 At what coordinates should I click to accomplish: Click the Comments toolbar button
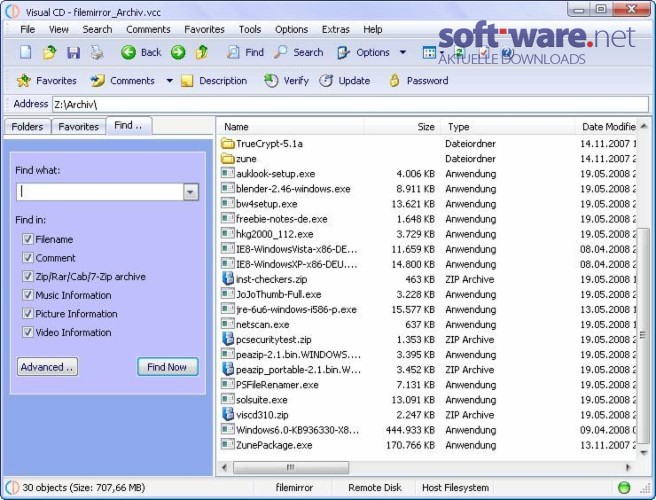tap(122, 80)
